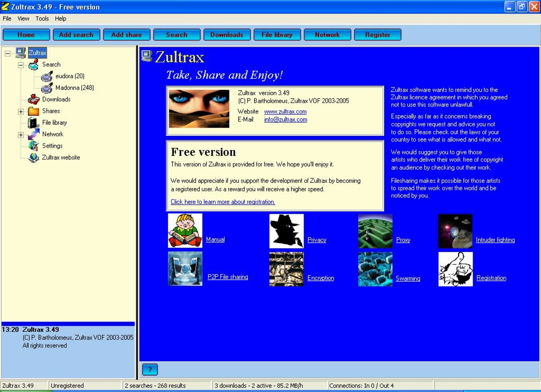This screenshot has height=392, width=541.
Task: Click the info@zultrax.com email link
Action: 285,120
